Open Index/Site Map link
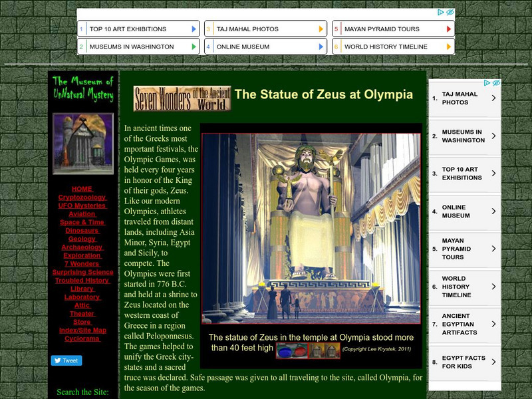Screen dimensions: 532x399 (x=82, y=330)
